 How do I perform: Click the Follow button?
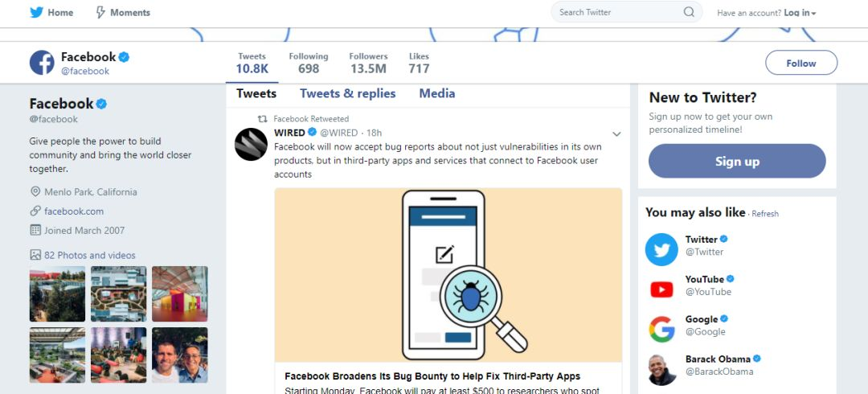[x=801, y=63]
